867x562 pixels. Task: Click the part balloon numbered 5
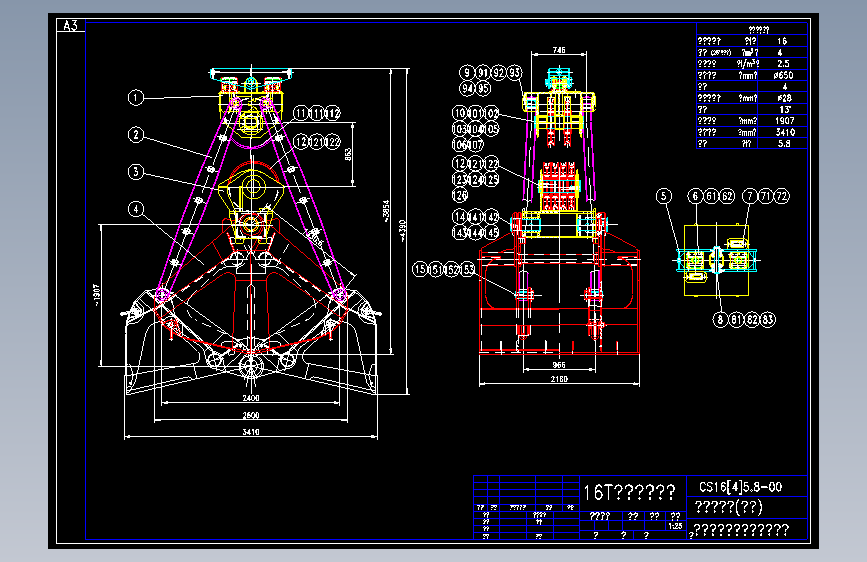664,196
